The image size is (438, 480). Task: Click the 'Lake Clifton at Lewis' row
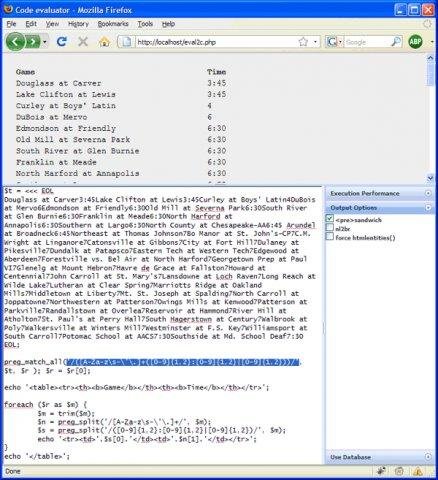tap(121, 94)
